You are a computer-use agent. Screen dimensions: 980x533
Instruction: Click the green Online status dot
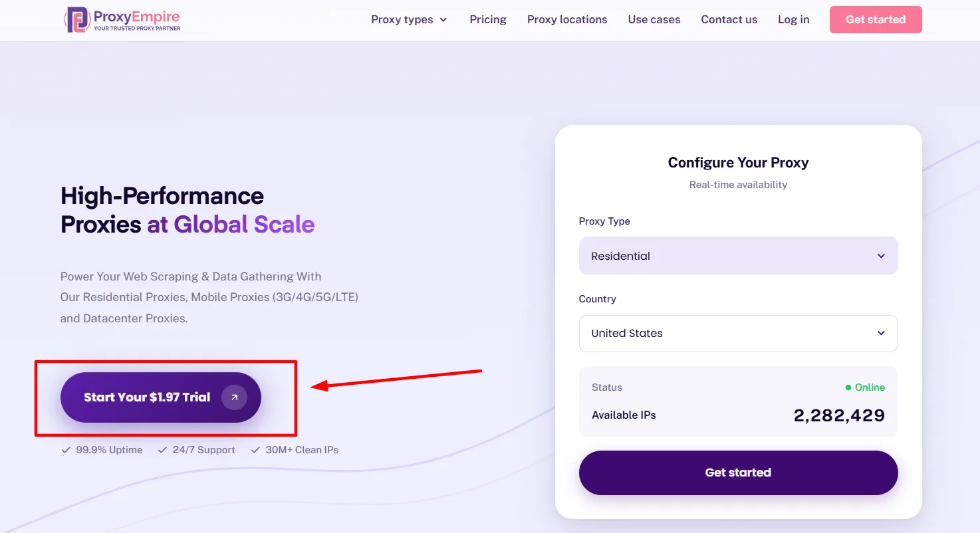(848, 387)
